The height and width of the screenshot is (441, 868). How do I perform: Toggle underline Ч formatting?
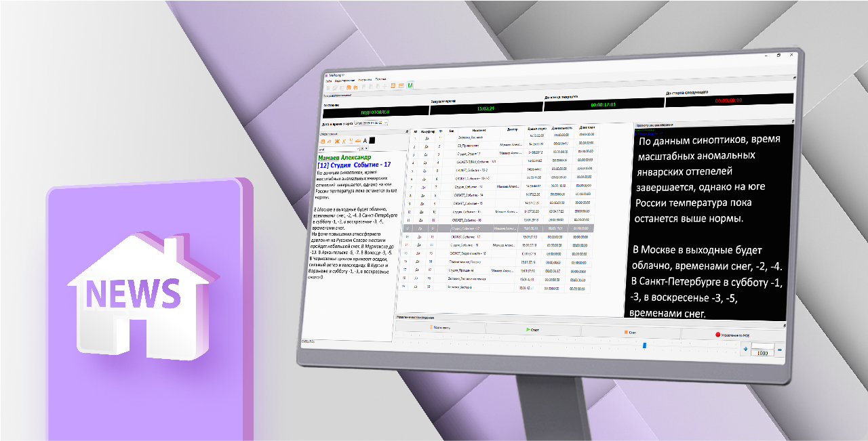(x=351, y=140)
